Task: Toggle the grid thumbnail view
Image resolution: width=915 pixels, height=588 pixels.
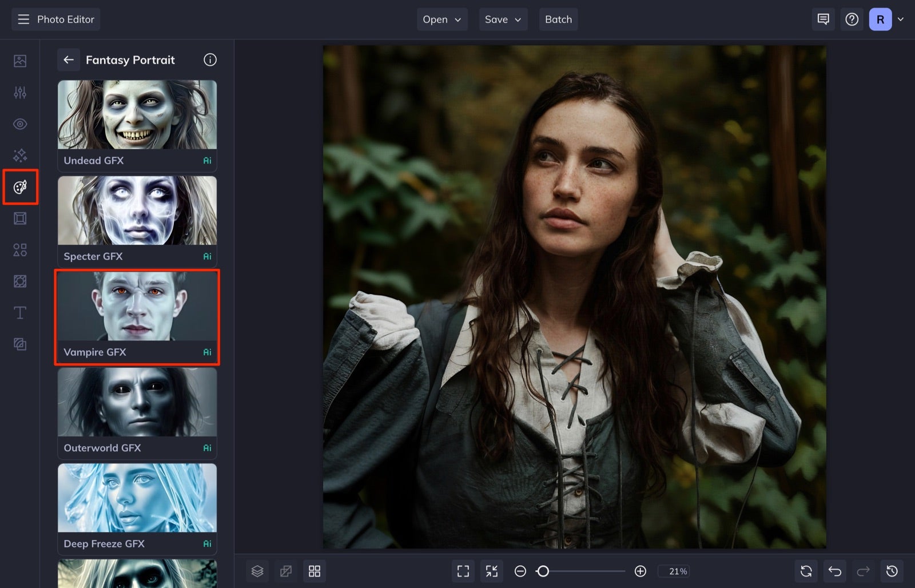Action: click(315, 571)
